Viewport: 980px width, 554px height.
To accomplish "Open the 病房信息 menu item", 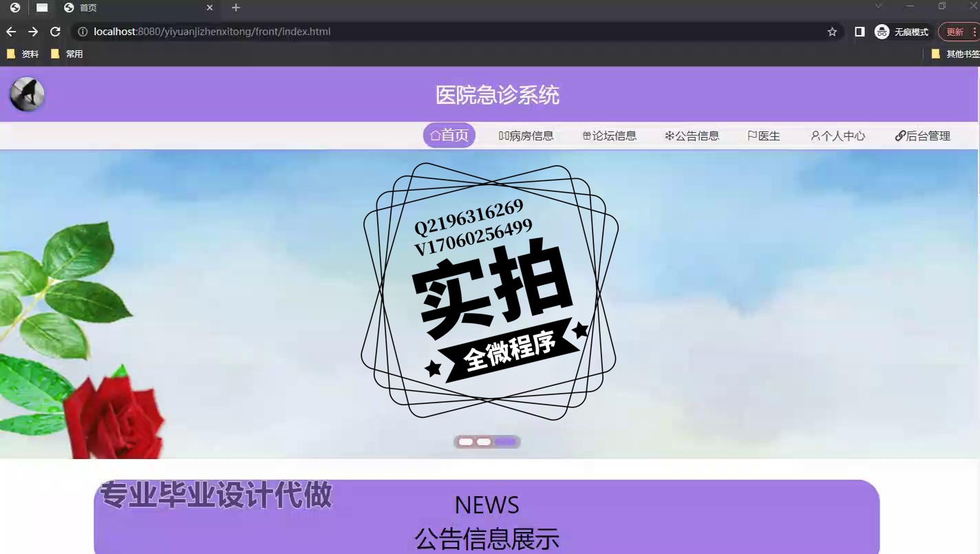I will tap(526, 136).
